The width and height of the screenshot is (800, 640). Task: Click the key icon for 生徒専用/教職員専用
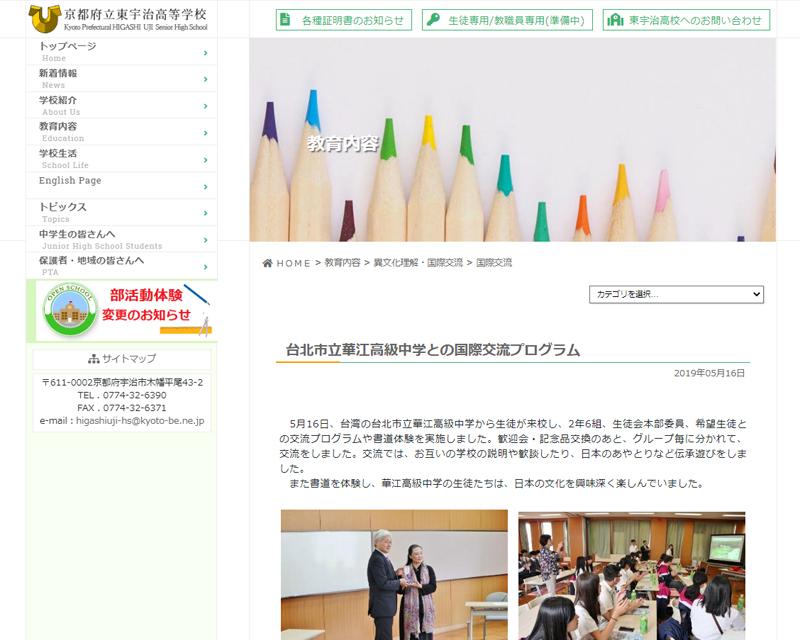432,20
